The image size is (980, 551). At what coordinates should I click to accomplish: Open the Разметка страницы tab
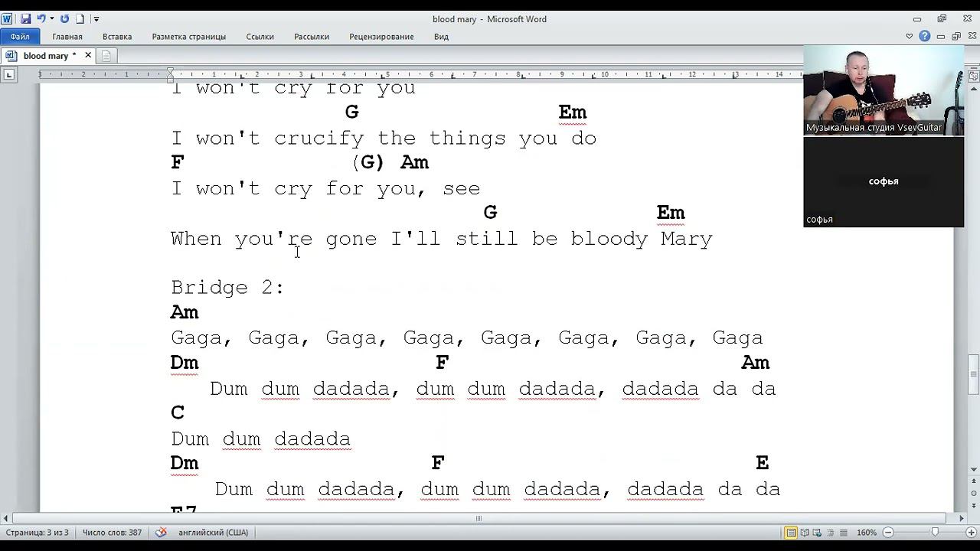pos(188,36)
